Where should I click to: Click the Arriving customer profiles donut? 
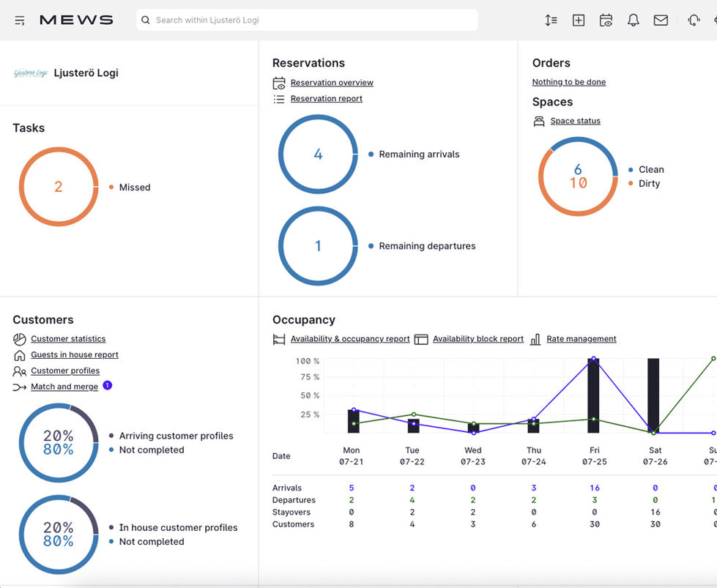[x=59, y=442]
